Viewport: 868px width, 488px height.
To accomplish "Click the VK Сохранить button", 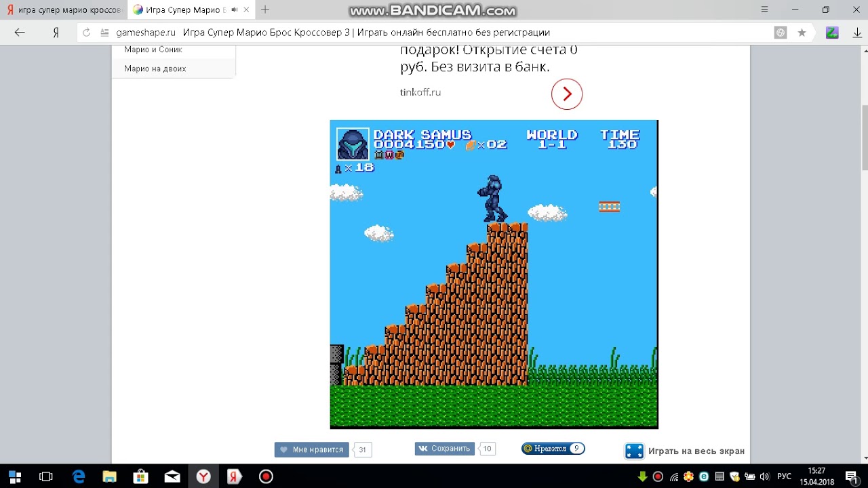I will [445, 448].
